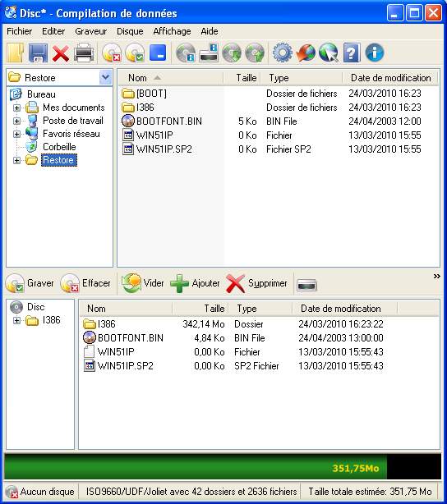This screenshot has width=447, height=504.
Task: Click the disc with down arrow icon
Action: 232,53
